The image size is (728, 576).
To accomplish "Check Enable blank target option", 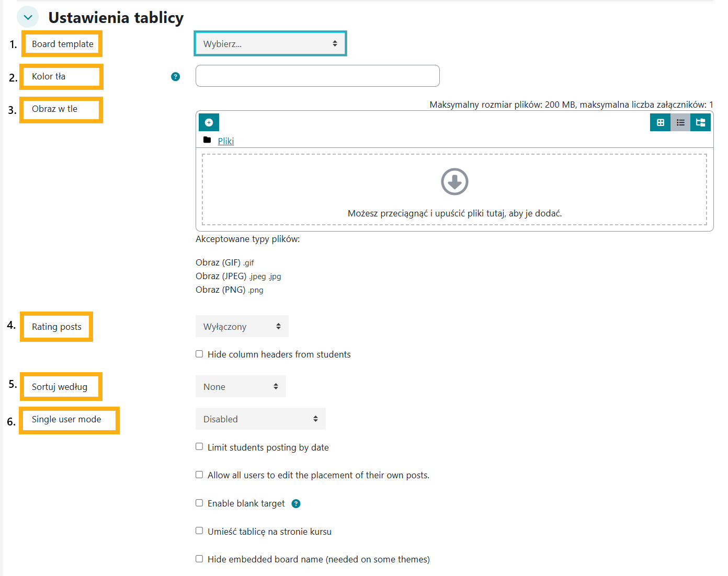I will pos(199,503).
